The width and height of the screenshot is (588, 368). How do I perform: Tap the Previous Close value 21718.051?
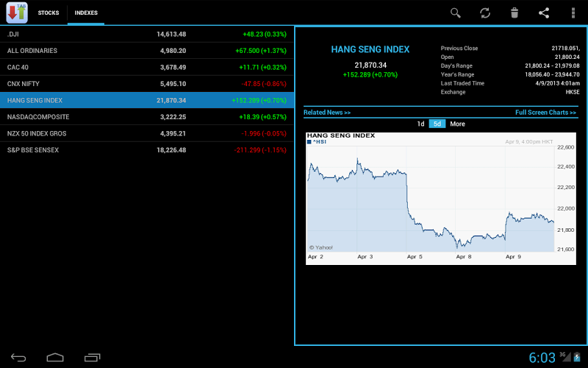[565, 48]
